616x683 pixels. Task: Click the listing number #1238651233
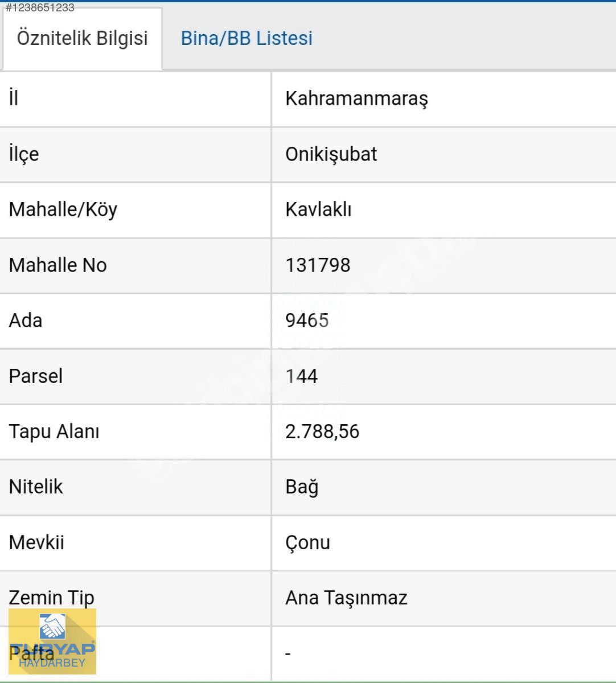tap(40, 7)
